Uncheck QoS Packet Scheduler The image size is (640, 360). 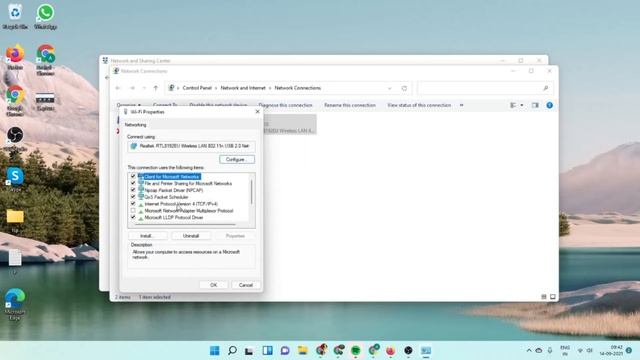pyautogui.click(x=133, y=197)
